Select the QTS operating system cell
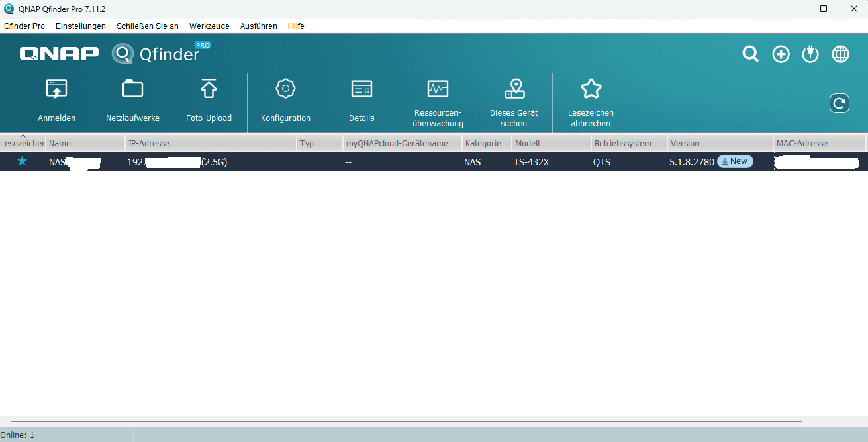 [602, 162]
